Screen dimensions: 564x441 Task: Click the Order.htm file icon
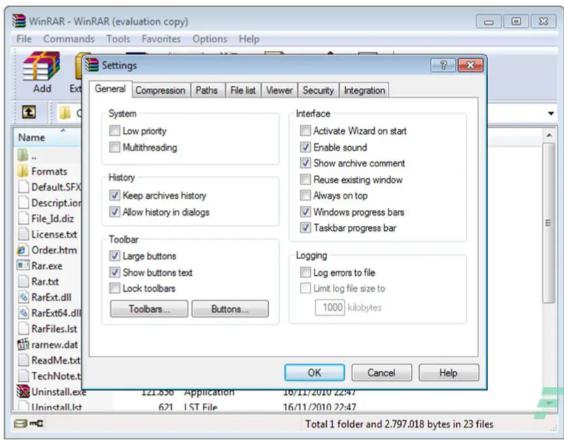(x=23, y=250)
